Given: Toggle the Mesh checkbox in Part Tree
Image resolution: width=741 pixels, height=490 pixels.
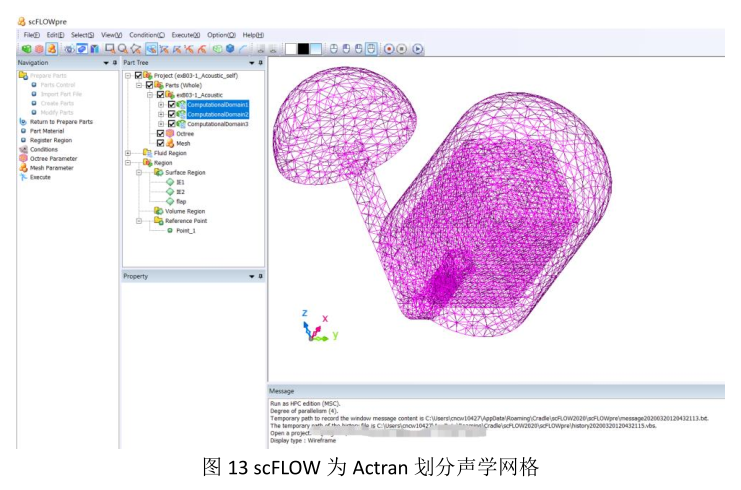Looking at the screenshot, I should click(160, 143).
